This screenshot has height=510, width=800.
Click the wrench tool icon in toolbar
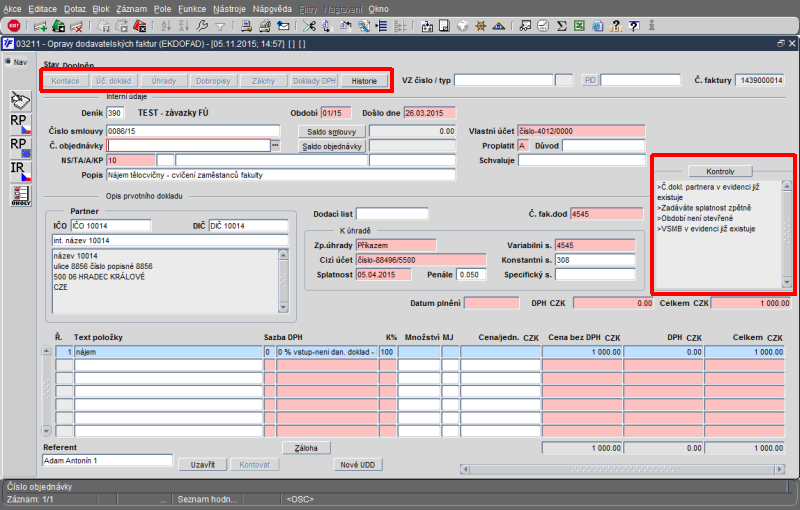[203, 25]
